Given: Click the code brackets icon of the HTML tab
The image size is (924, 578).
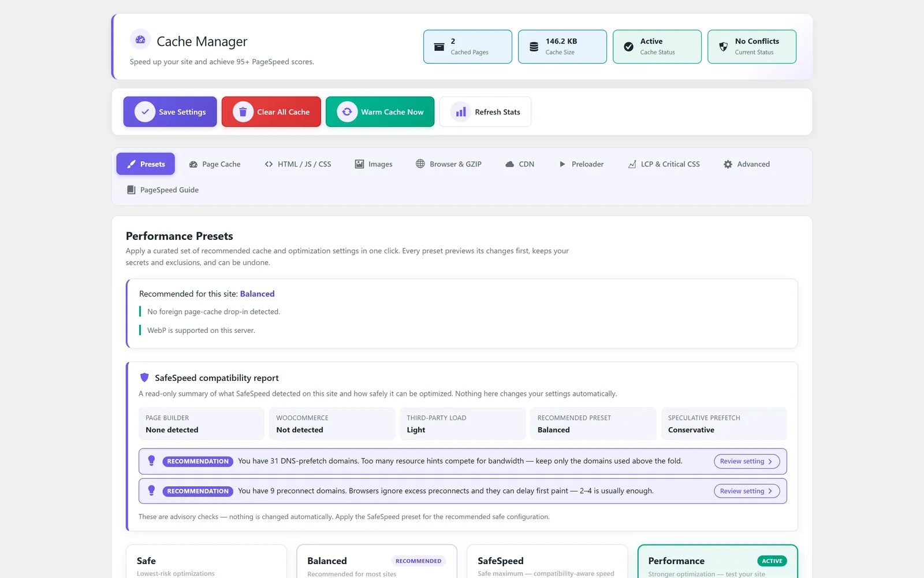Looking at the screenshot, I should (269, 164).
